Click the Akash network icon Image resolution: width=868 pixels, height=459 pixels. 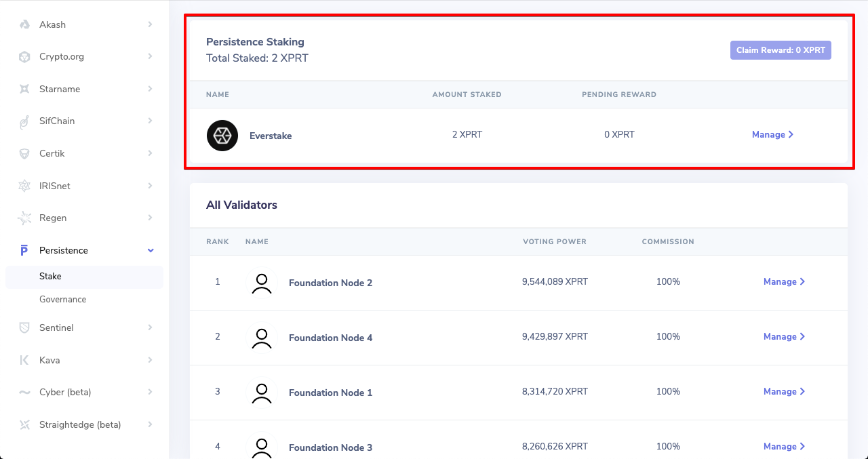coord(24,24)
